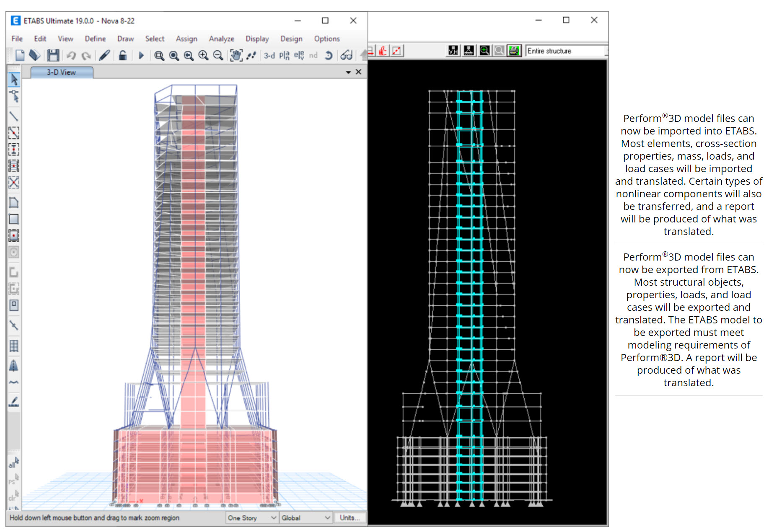Image resolution: width=769 pixels, height=532 pixels.
Task: Select the Quick Draw Beams tool
Action: coord(14,133)
